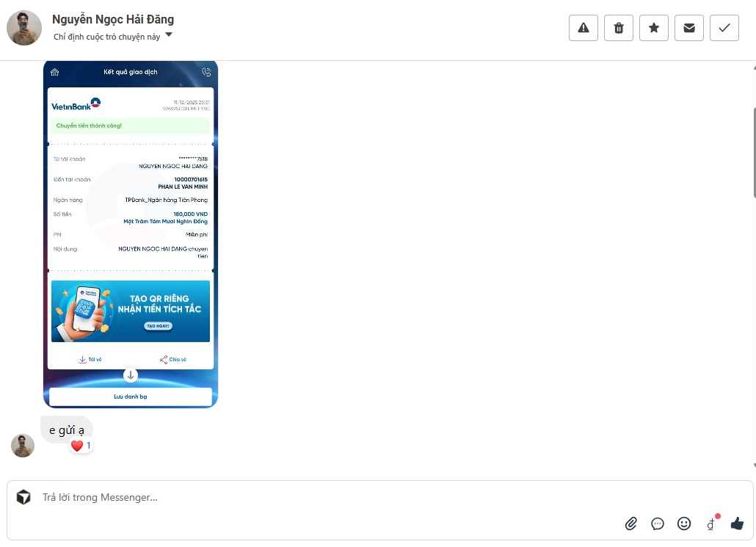Delete conversation with trash icon
This screenshot has height=547, width=756.
click(x=619, y=28)
